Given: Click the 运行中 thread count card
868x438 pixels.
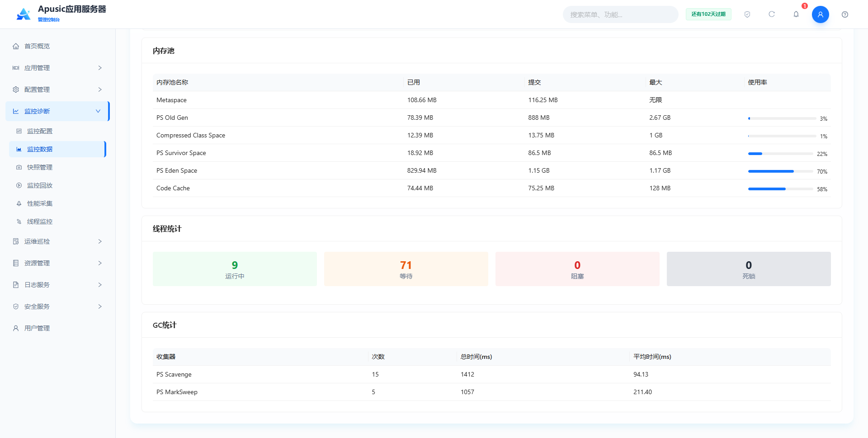Looking at the screenshot, I should point(235,269).
